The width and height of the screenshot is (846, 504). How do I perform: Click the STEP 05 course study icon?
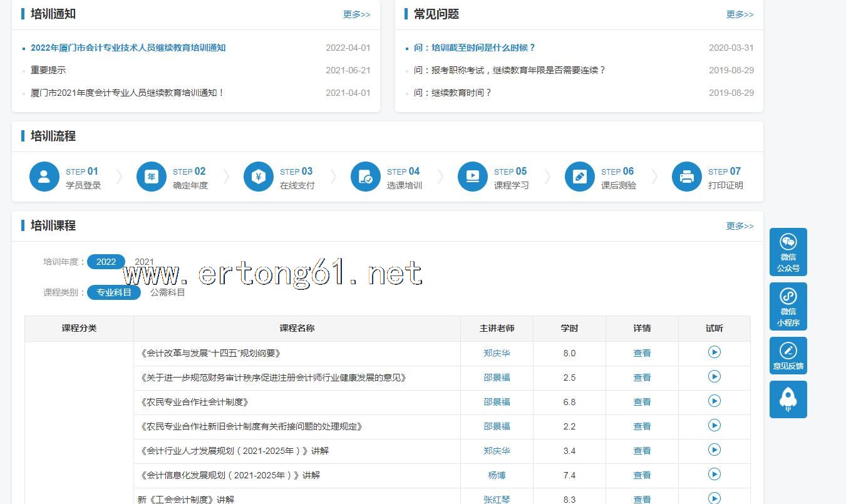coord(473,177)
